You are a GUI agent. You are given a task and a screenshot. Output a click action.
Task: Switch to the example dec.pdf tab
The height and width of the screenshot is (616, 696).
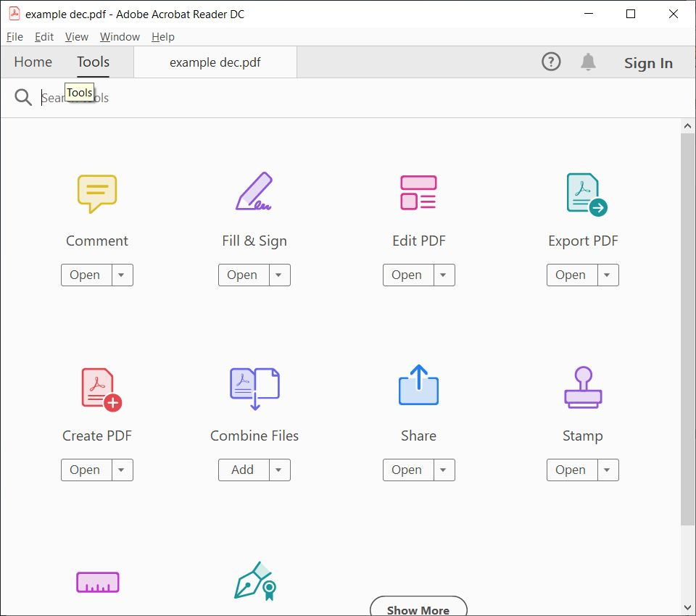[215, 62]
